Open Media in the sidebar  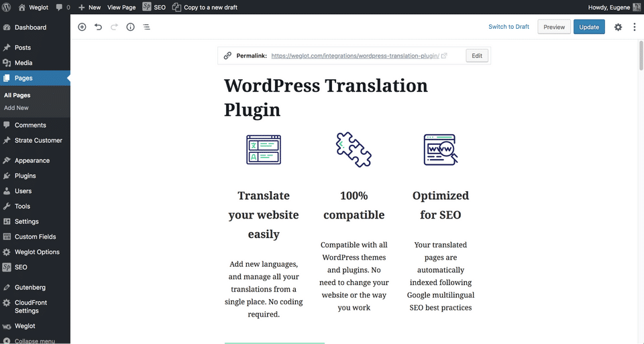(35, 63)
